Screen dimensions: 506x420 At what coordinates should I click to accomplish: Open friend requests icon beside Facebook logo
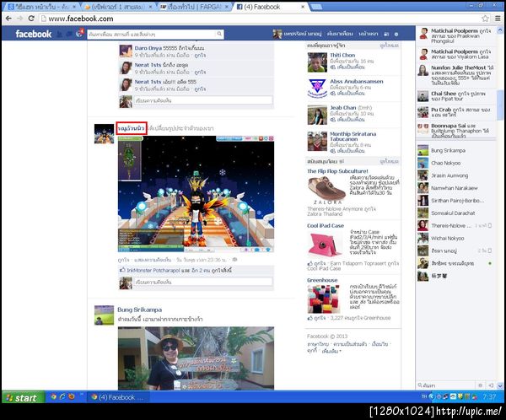click(59, 34)
